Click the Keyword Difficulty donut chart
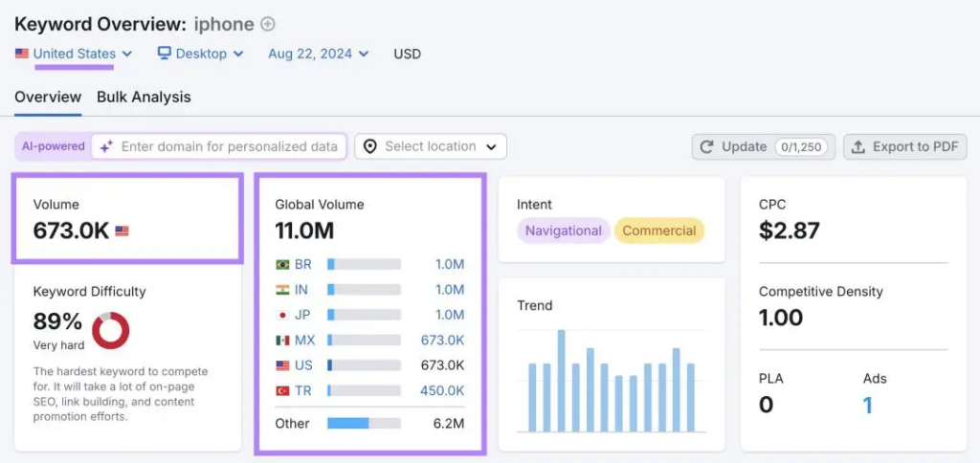The height and width of the screenshot is (463, 980). pos(111,331)
